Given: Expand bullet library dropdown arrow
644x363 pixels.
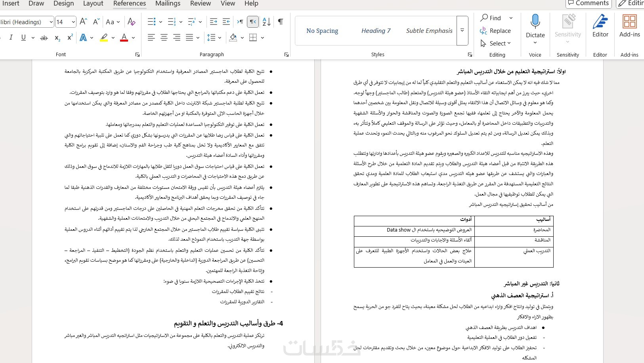Looking at the screenshot, I should [x=161, y=22].
